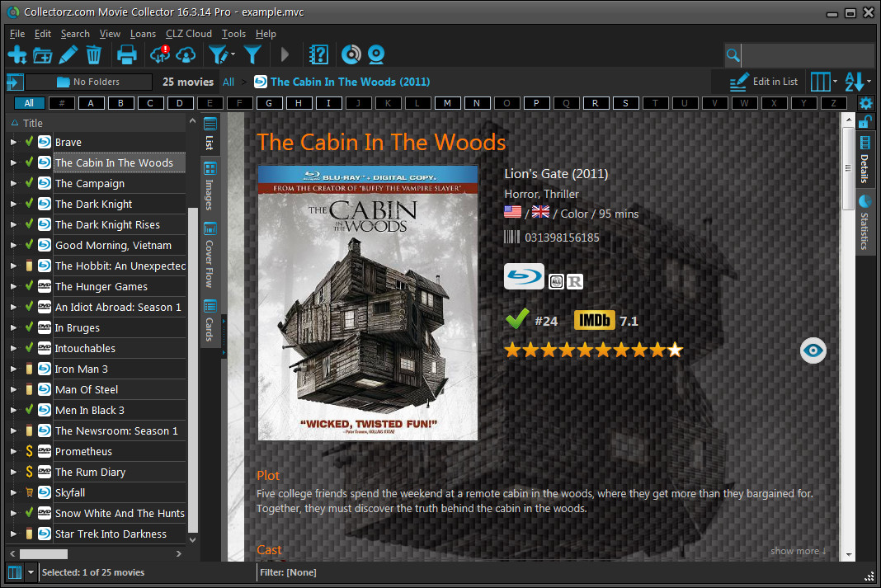Viewport: 881px width, 588px height.
Task: Click the shopping cart icon beside Skyfall
Action: (x=29, y=492)
